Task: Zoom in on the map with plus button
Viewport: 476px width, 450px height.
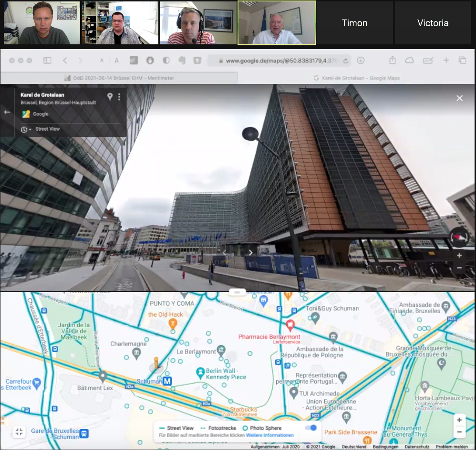Action: pyautogui.click(x=459, y=420)
